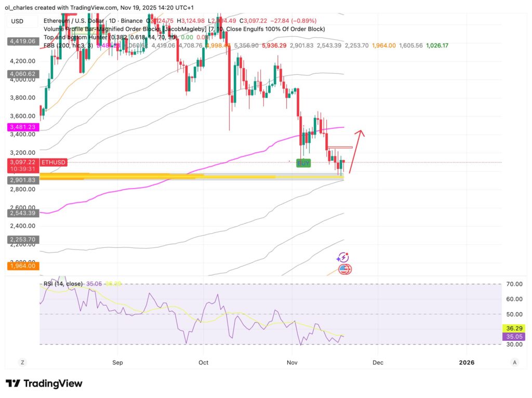The image size is (532, 398).
Task: Click the Dec label on the time axis
Action: click(378, 362)
